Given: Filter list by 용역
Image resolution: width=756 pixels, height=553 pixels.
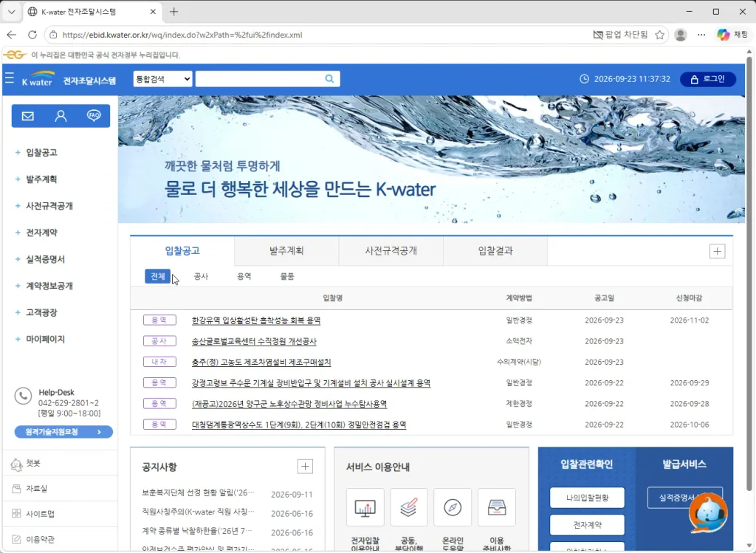Looking at the screenshot, I should [x=244, y=276].
